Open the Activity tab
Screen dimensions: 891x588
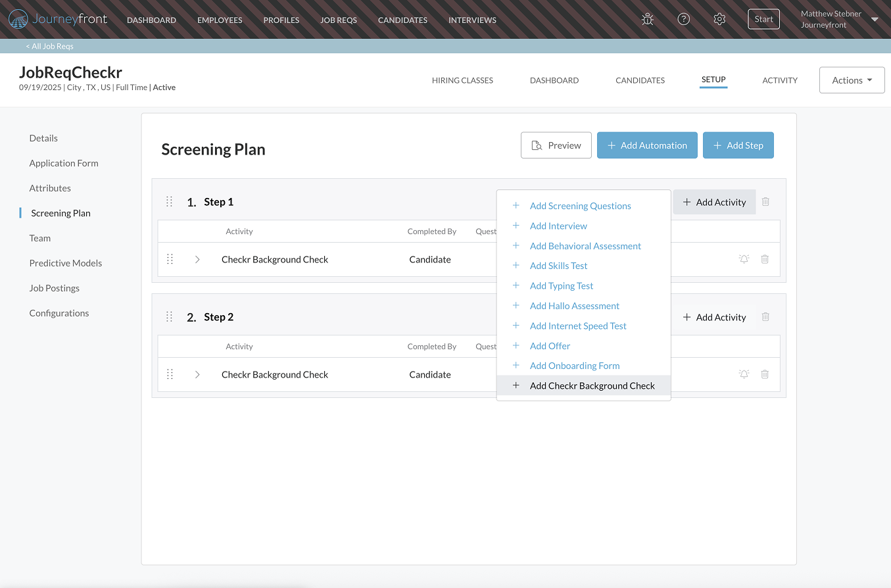pos(780,80)
